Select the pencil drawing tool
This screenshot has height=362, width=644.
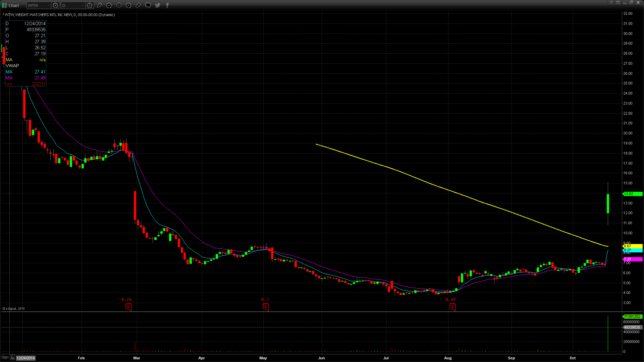[99, 5]
